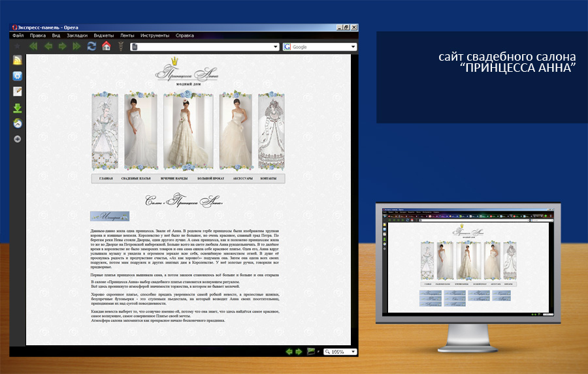
Task: Open the Ленты menu
Action: click(127, 36)
